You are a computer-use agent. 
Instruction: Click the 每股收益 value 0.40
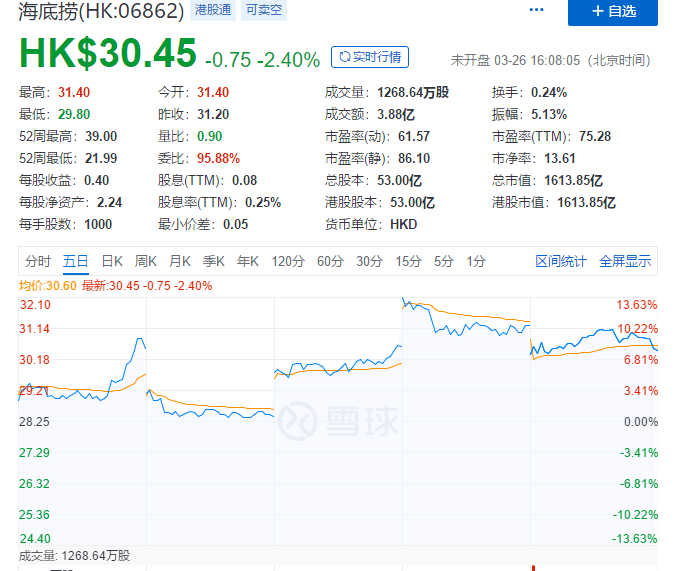97,180
